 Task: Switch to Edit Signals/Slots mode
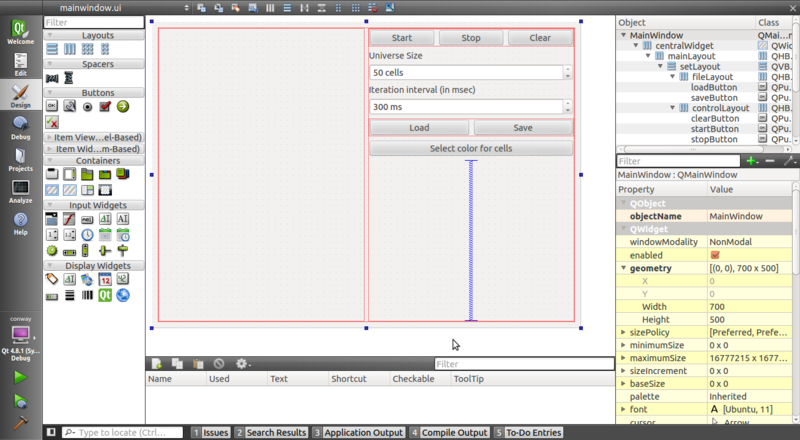point(218,8)
